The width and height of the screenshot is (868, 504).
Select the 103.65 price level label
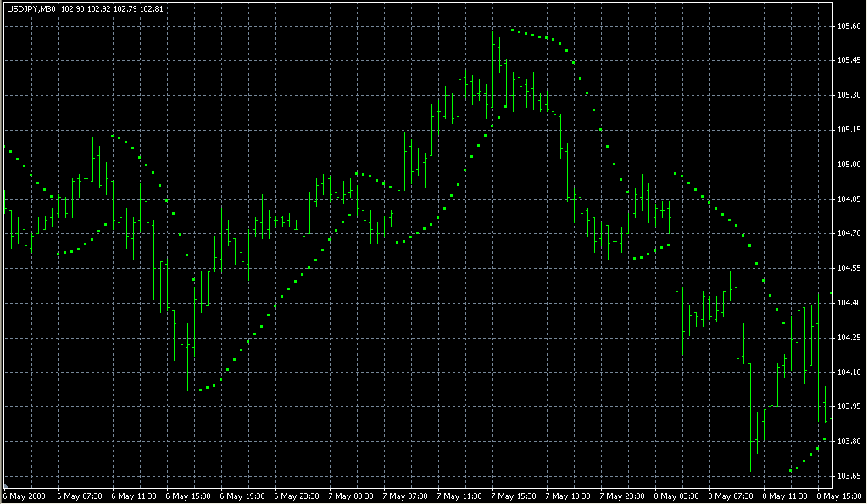[849, 476]
